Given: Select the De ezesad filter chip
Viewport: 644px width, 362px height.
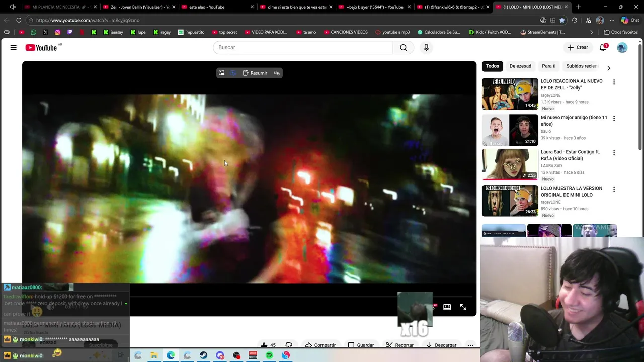Looking at the screenshot, I should coord(520,66).
